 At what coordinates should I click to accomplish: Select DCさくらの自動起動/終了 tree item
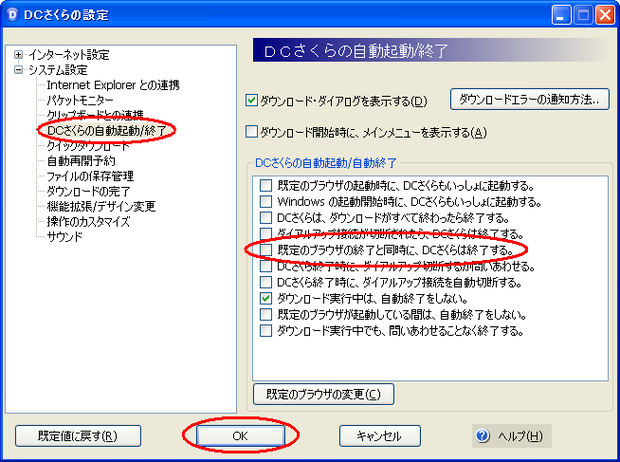[x=107, y=130]
